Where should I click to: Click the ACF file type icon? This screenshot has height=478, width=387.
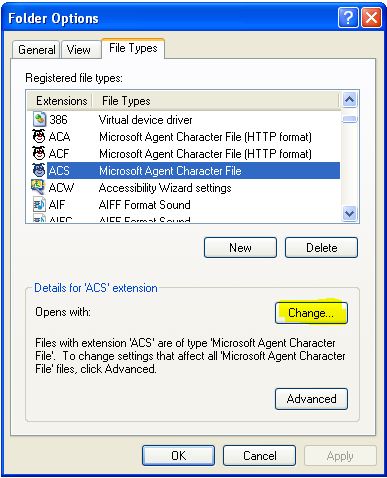point(39,153)
